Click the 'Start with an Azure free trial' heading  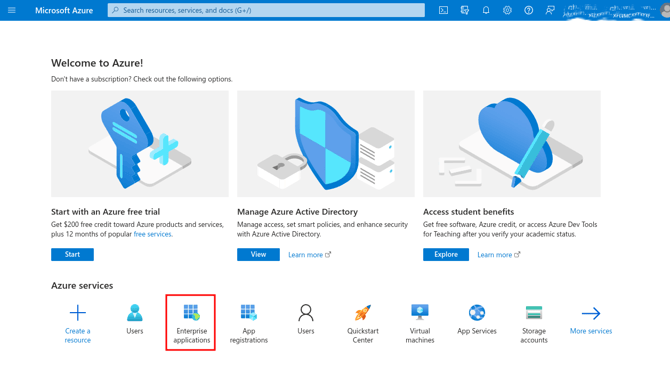105,211
